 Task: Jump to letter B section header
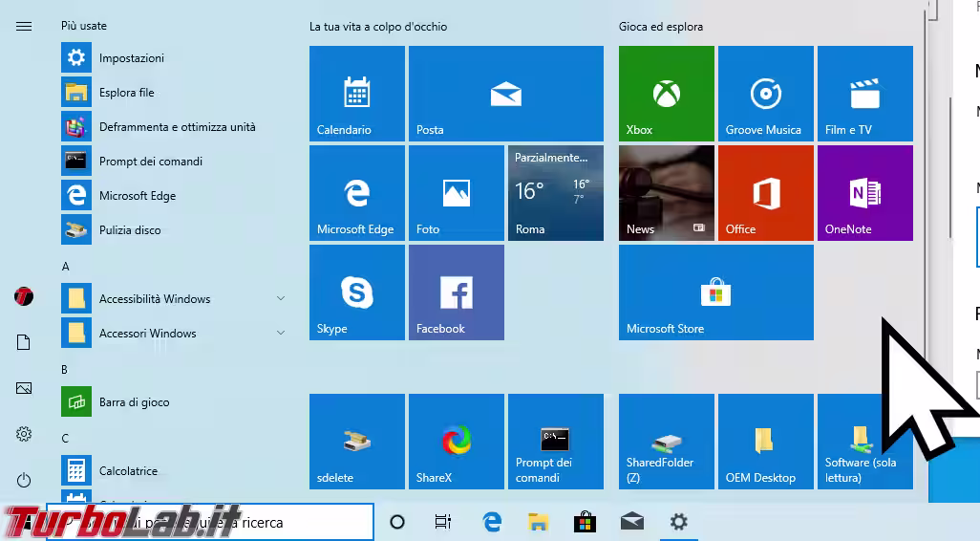tap(64, 370)
